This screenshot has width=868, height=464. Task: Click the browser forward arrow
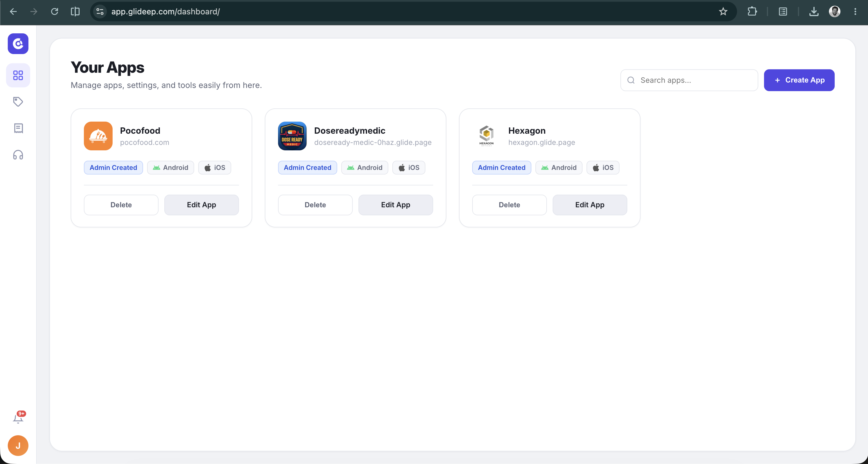34,11
